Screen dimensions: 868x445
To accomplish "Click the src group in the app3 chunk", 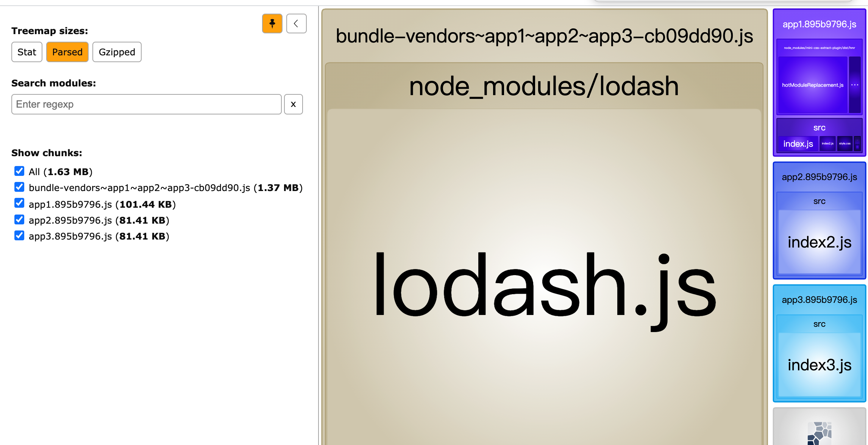I will click(x=820, y=324).
